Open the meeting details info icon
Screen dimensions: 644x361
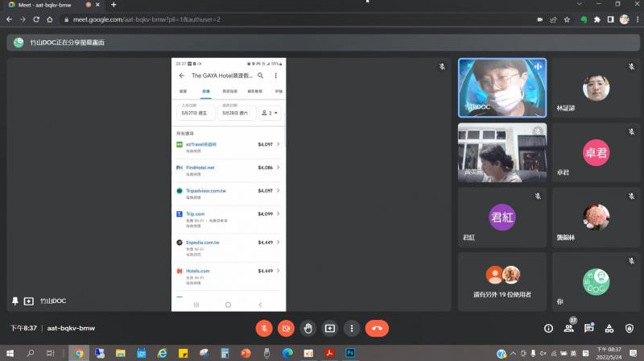tap(548, 328)
